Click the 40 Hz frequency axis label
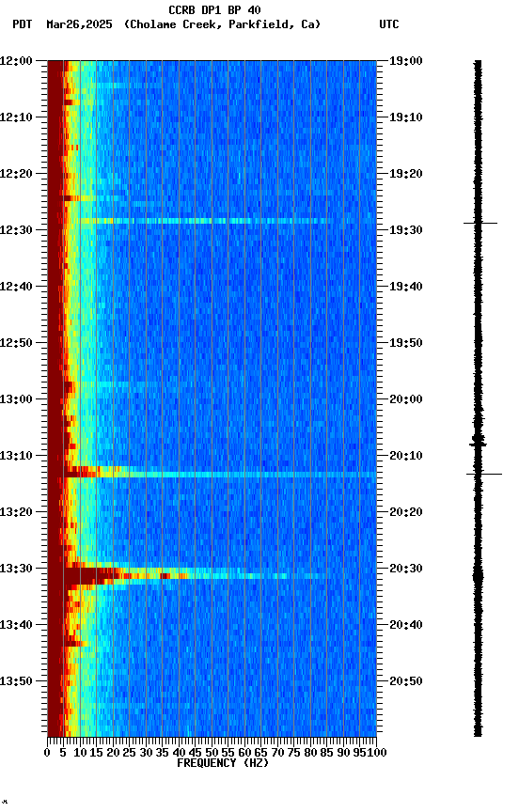This screenshot has height=812, width=519. 179,754
